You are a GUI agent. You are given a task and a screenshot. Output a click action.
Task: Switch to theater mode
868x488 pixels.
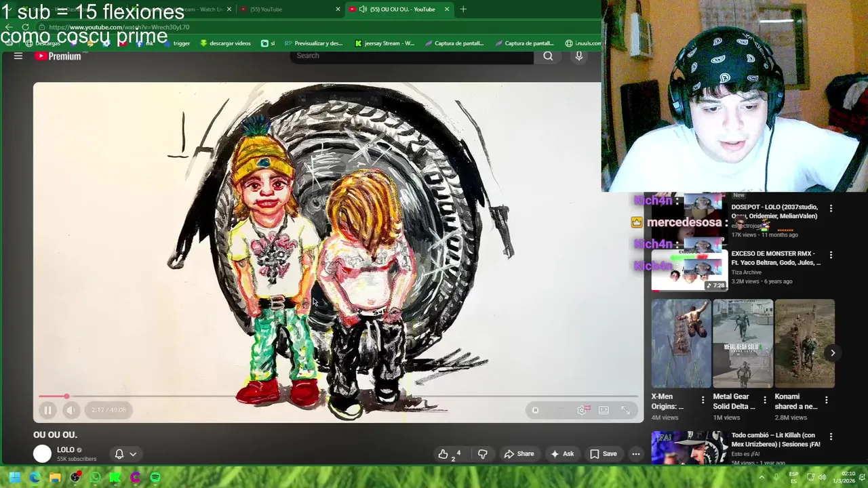[604, 410]
